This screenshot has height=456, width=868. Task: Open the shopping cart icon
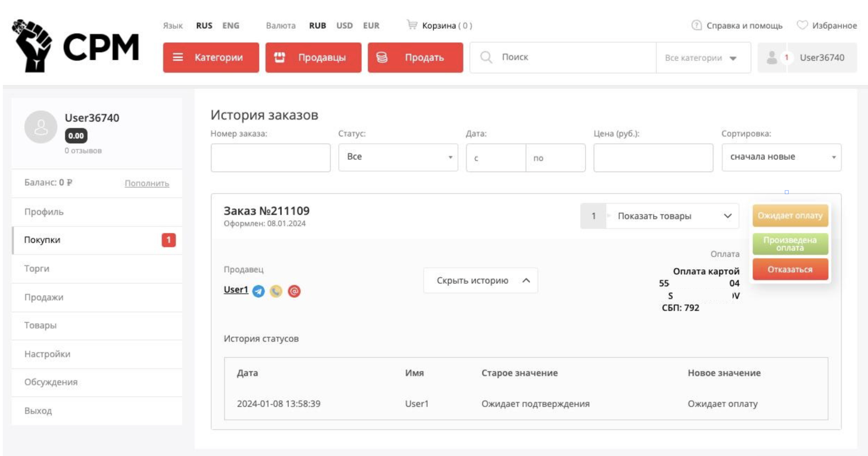pos(412,25)
